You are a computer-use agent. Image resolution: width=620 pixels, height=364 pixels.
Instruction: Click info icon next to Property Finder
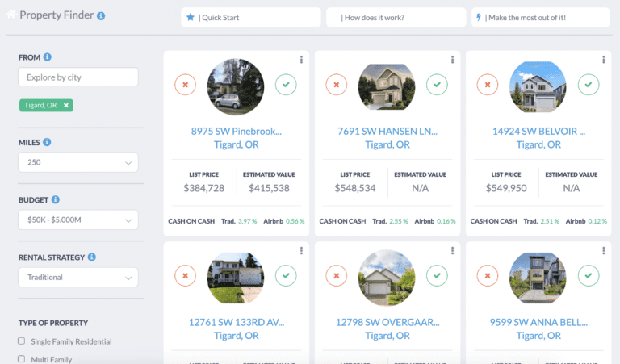[100, 16]
